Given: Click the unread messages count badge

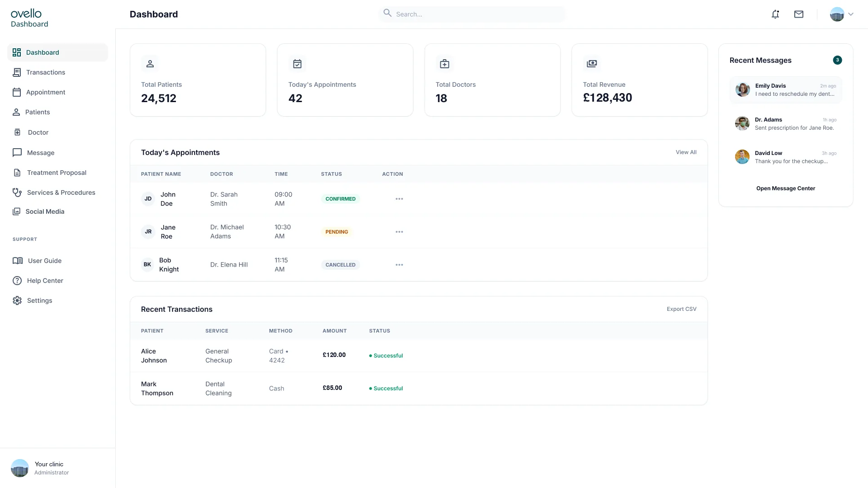Looking at the screenshot, I should pos(837,60).
